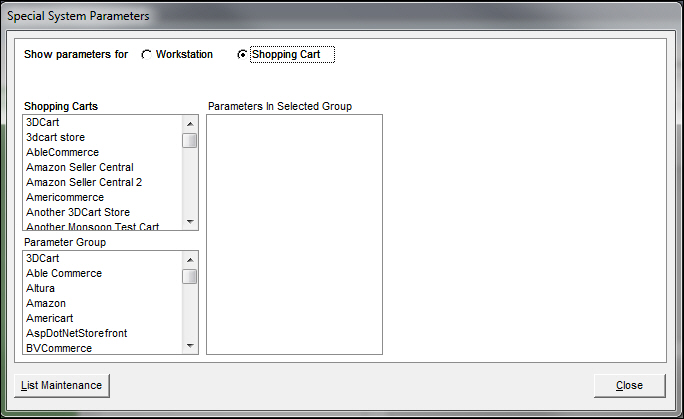Pick Amazon Seller Central 2 cart
The image size is (684, 419).
click(x=103, y=182)
